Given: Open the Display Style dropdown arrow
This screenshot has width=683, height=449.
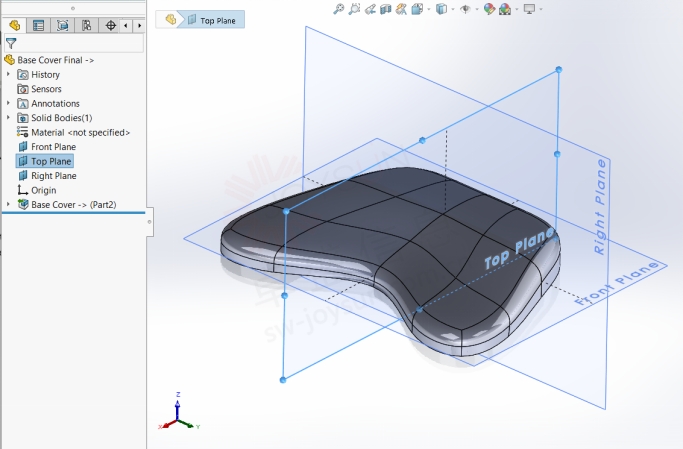Looking at the screenshot, I should coord(453,9).
